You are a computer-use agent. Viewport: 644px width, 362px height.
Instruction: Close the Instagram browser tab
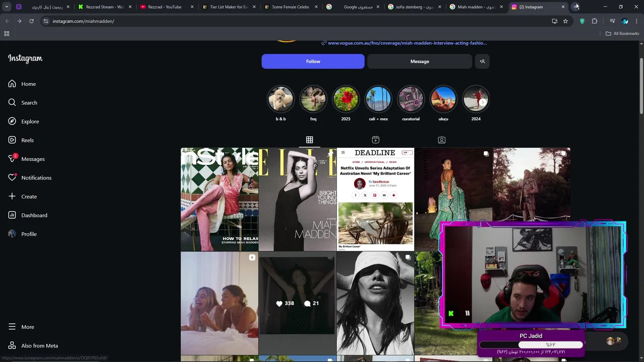tap(563, 7)
